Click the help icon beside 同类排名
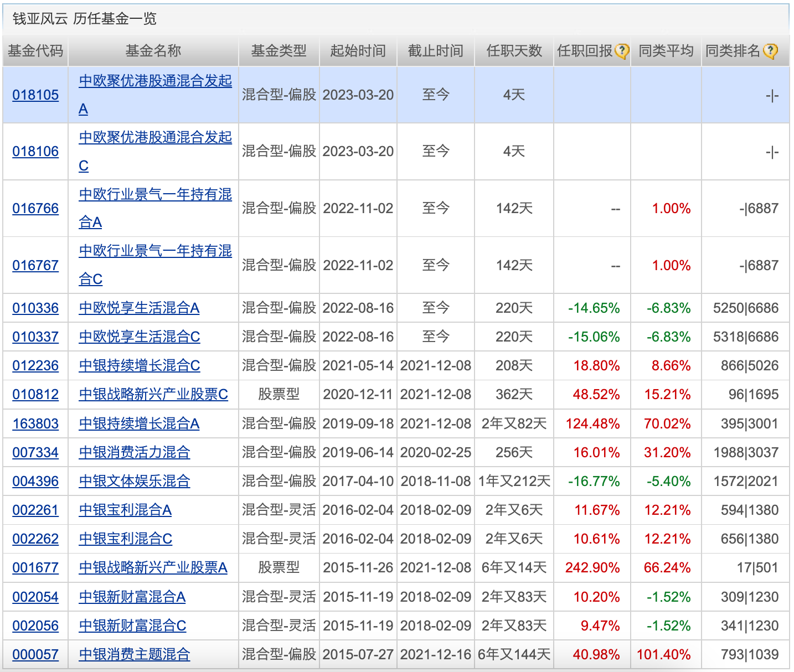The width and height of the screenshot is (794, 672). pos(770,51)
